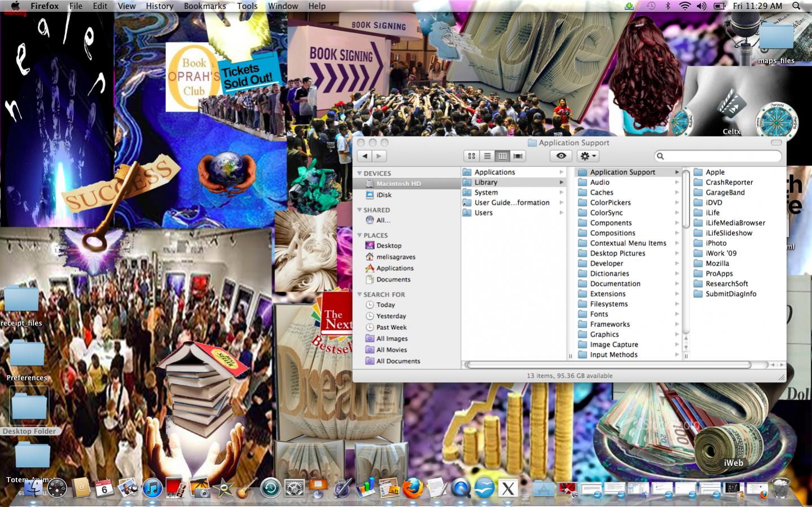812x507 pixels.
Task: Open Wi-Fi status menu
Action: (x=684, y=6)
